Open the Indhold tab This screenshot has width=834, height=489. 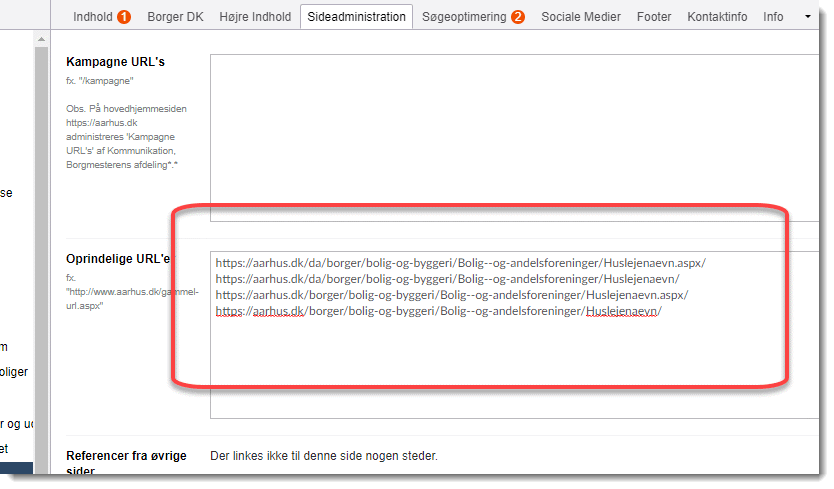tap(93, 17)
